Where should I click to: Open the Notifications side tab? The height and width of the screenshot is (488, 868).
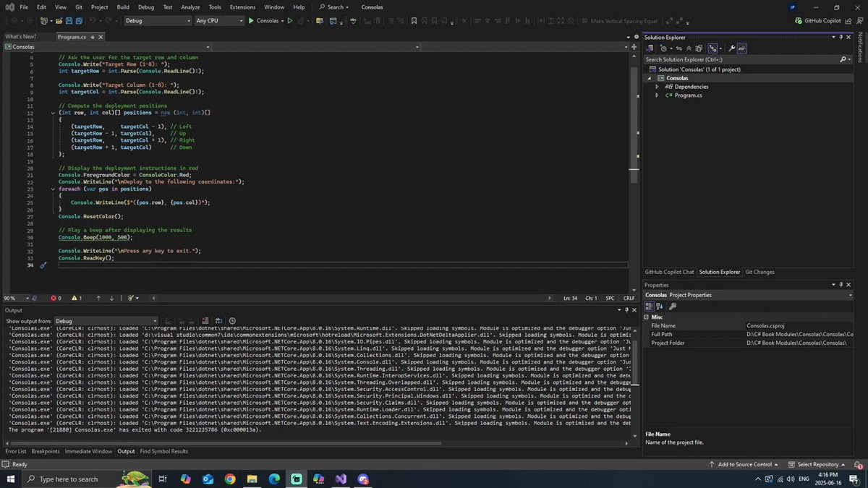(x=861, y=49)
